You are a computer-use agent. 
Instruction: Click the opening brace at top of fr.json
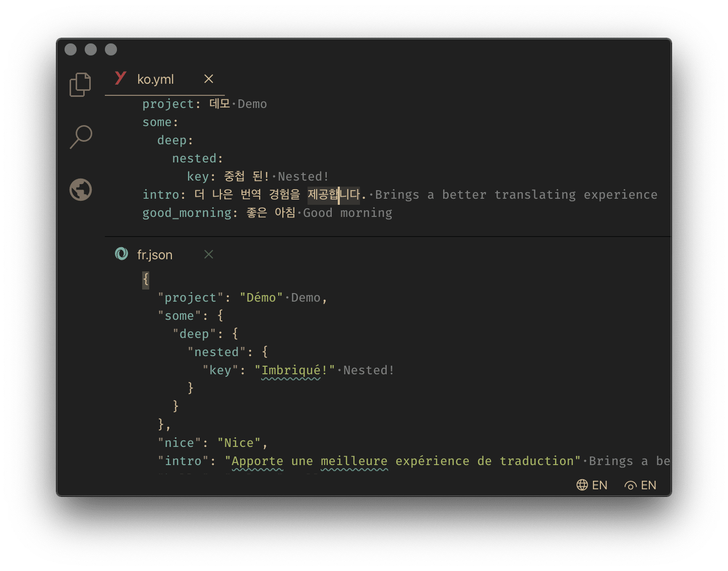(146, 279)
